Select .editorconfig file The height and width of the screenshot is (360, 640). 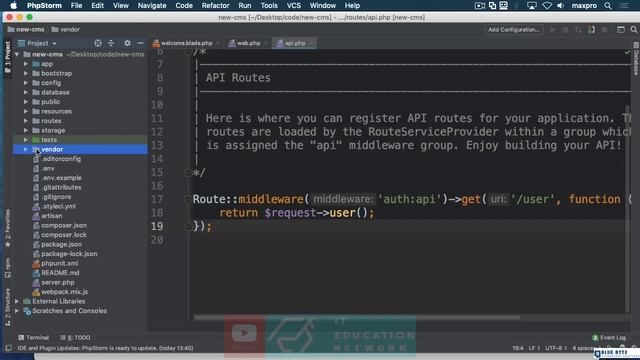tap(61, 159)
